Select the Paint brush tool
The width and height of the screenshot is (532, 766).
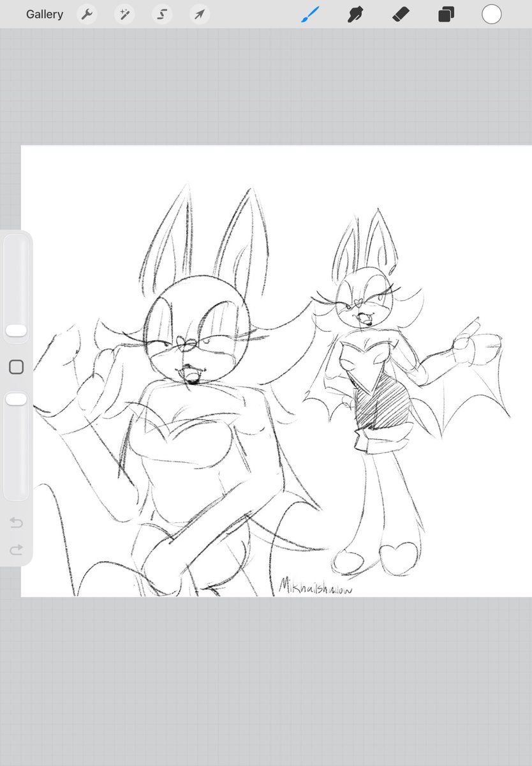(309, 14)
